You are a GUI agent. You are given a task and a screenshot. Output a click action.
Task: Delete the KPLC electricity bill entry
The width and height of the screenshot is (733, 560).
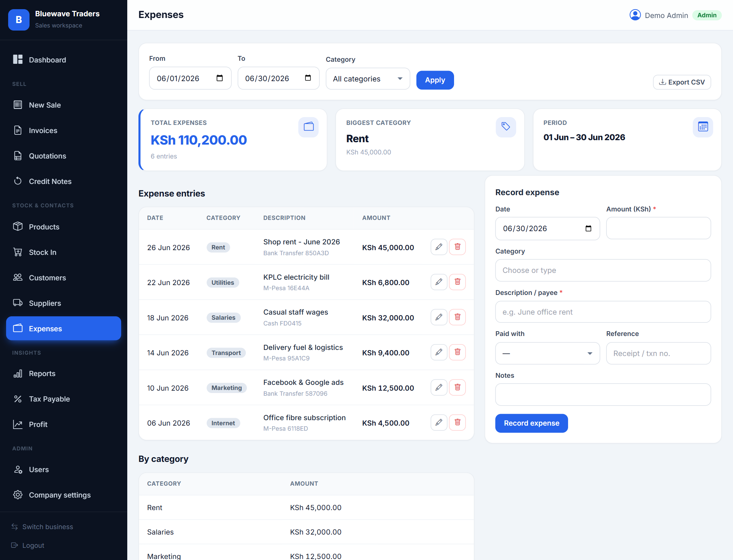point(457,282)
